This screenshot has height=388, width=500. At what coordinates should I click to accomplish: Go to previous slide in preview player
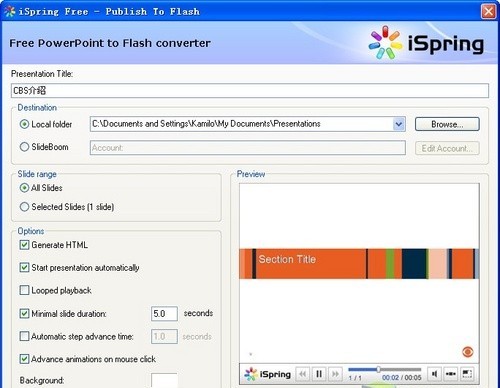pyautogui.click(x=302, y=374)
